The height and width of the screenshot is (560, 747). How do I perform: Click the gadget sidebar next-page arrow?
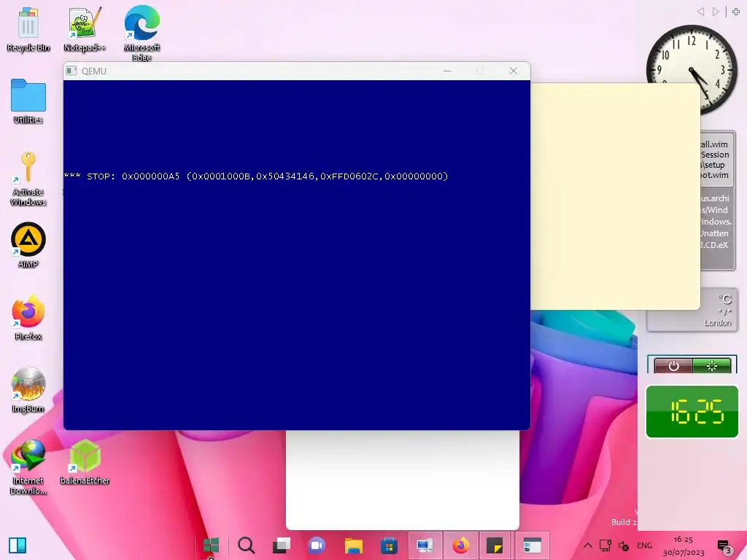[x=716, y=12]
